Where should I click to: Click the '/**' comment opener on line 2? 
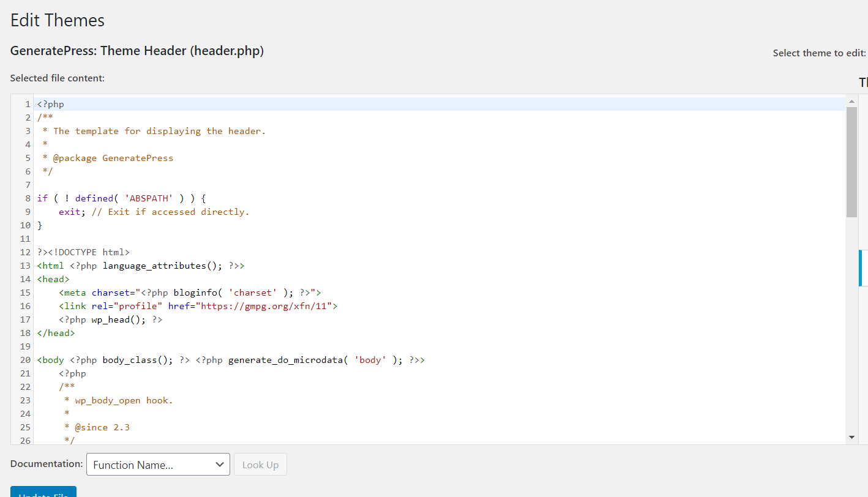(x=45, y=118)
